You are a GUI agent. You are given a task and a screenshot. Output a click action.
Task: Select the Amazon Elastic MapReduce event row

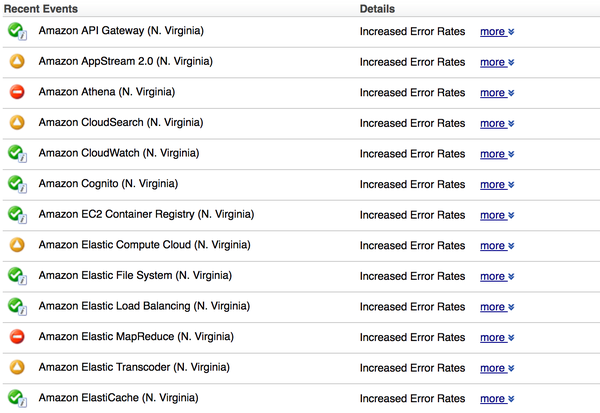301,337
